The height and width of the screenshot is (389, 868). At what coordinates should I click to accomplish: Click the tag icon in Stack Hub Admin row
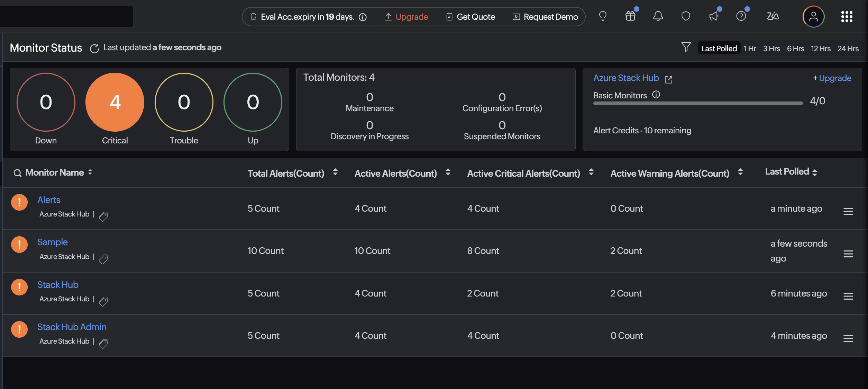[103, 344]
